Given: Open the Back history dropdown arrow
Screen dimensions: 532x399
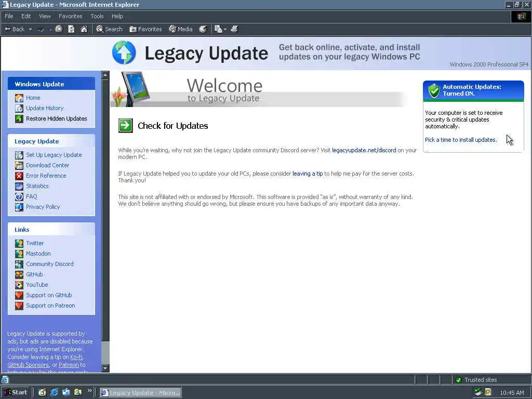Looking at the screenshot, I should [30, 29].
